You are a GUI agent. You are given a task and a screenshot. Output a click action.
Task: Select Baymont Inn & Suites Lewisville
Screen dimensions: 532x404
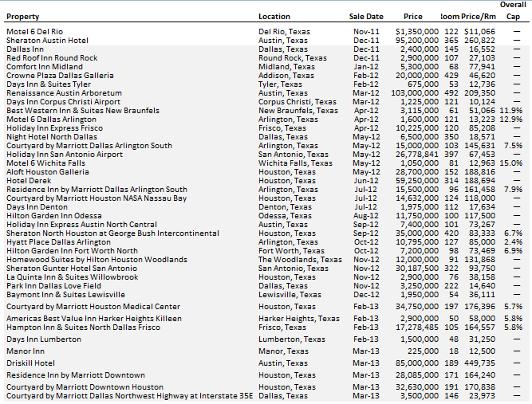(x=65, y=295)
